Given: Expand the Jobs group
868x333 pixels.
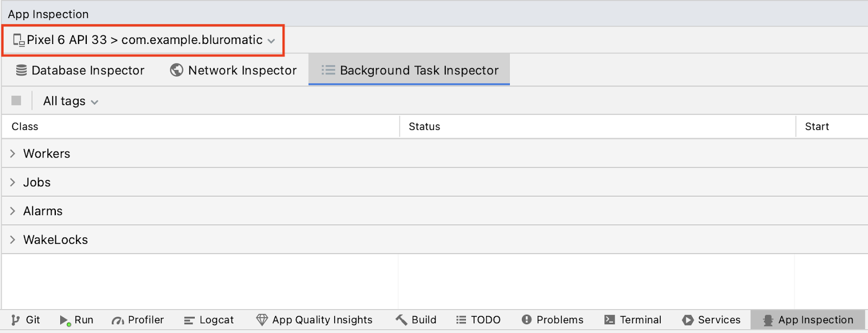Looking at the screenshot, I should 12,183.
